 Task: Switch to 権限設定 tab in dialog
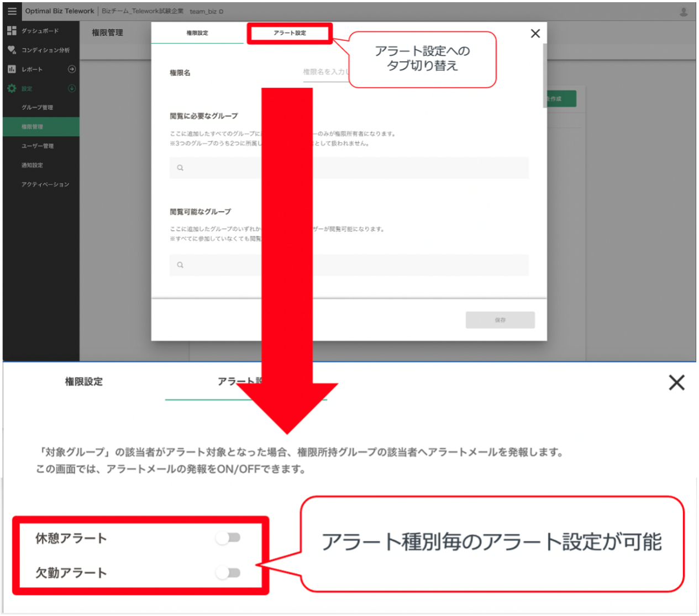[x=197, y=33]
